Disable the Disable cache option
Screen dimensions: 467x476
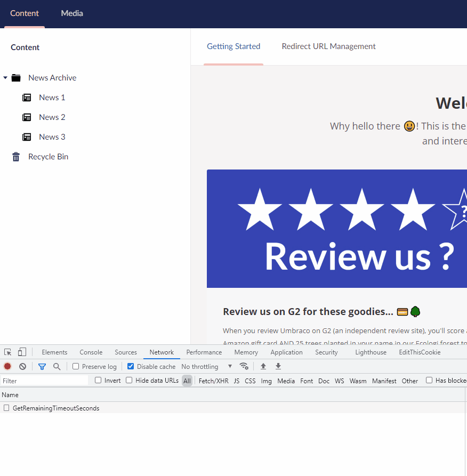point(131,366)
